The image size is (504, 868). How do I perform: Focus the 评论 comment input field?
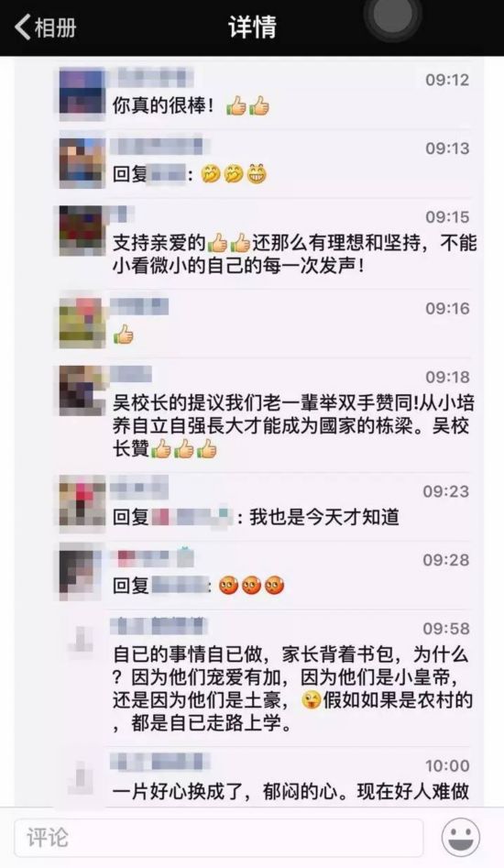218,838
